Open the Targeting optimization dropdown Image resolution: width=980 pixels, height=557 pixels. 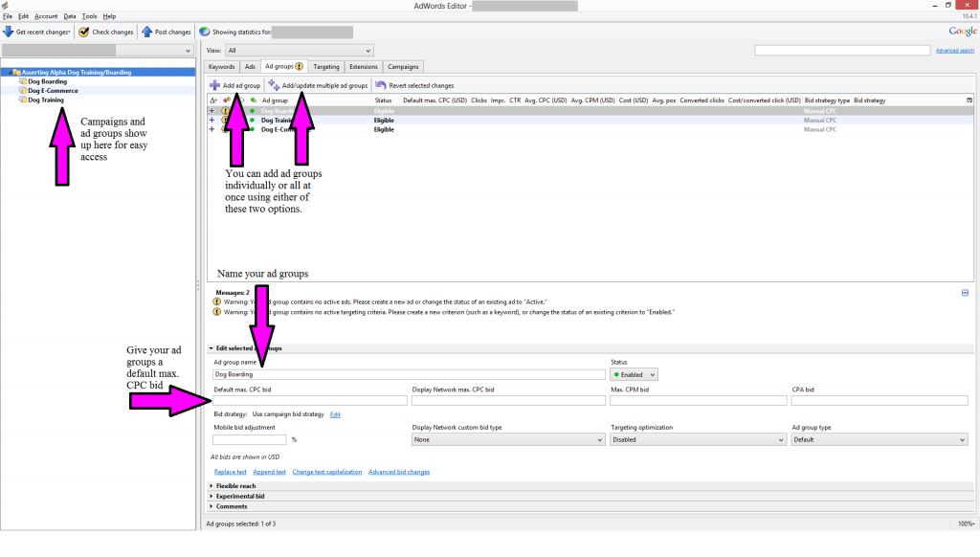click(x=698, y=439)
